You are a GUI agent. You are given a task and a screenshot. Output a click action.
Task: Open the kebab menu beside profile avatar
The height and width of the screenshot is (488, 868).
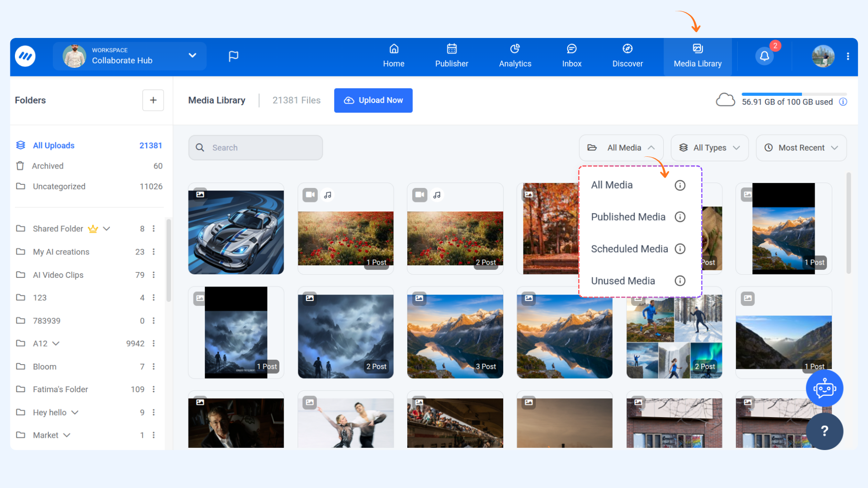(848, 56)
